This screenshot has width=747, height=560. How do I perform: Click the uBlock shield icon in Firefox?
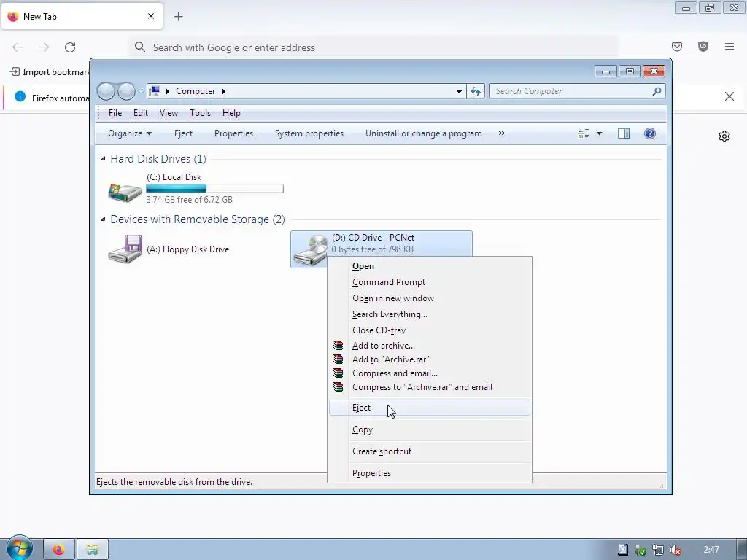[x=703, y=47]
